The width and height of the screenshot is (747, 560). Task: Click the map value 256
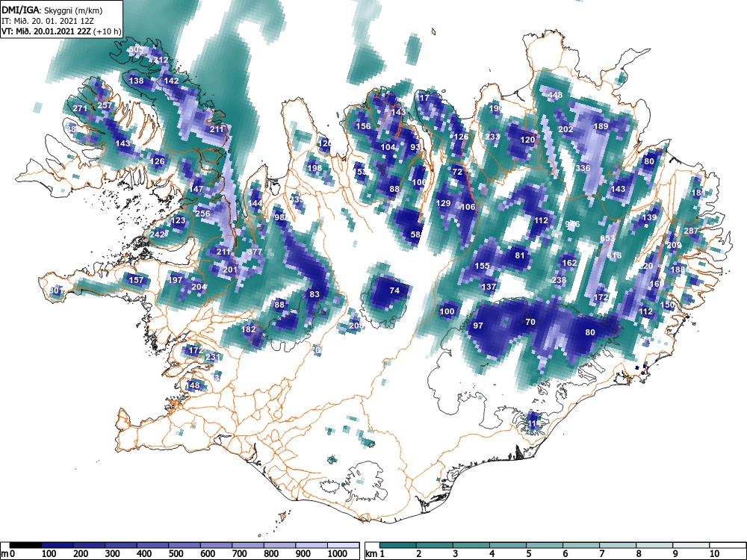click(202, 214)
